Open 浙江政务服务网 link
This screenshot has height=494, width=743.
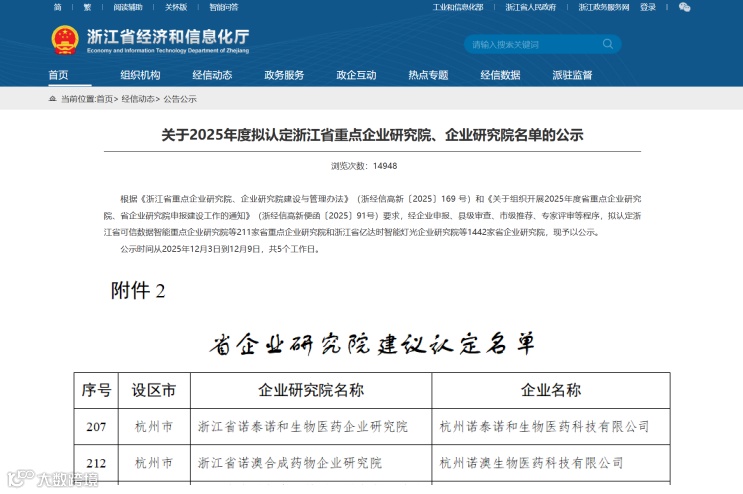tap(604, 7)
